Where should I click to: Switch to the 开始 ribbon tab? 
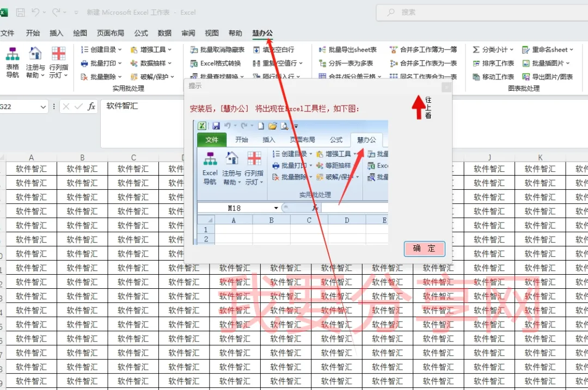[33, 33]
